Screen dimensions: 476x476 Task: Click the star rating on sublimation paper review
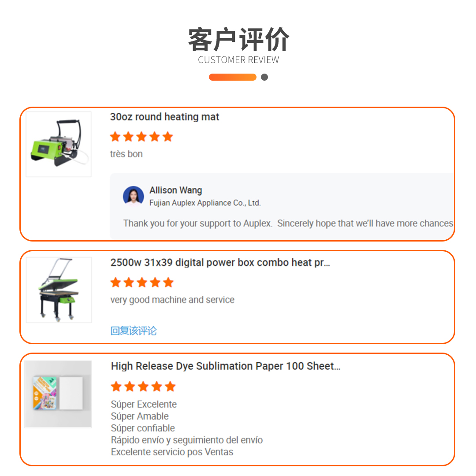143,387
